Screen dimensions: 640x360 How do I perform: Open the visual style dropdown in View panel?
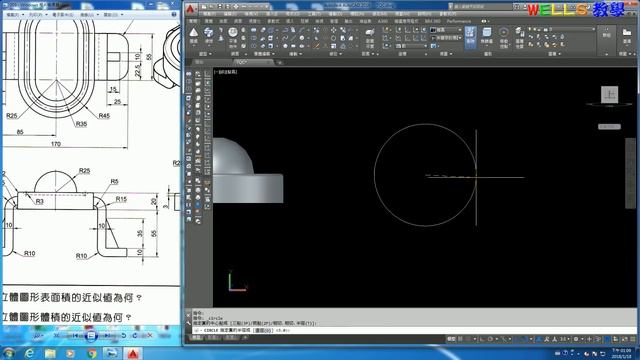coord(446,30)
